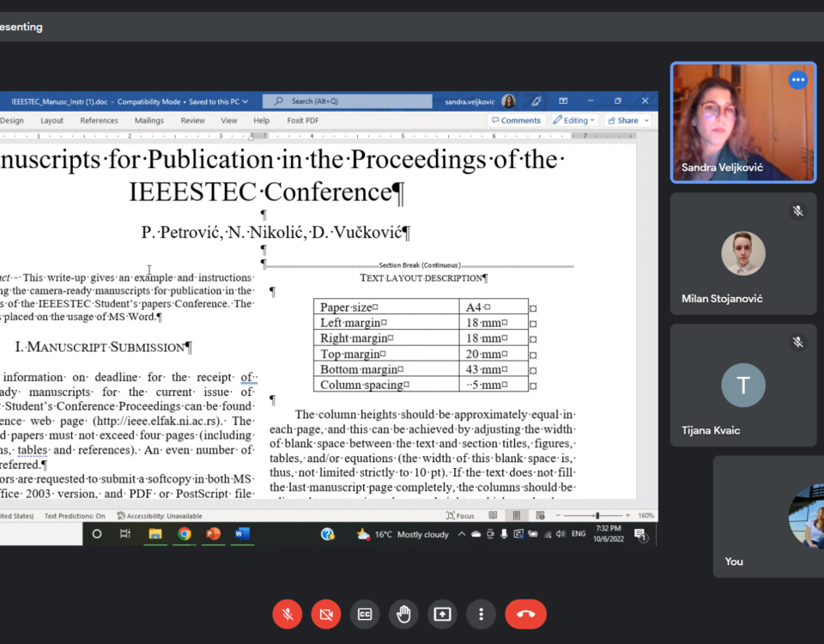The image size is (824, 644).
Task: Adjust the Word zoom slider
Action: click(597, 516)
